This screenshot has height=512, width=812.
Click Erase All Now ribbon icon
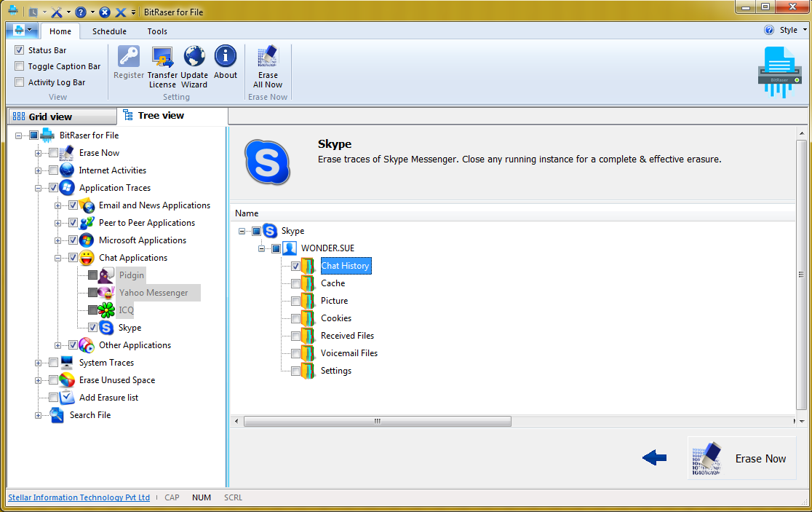(268, 58)
